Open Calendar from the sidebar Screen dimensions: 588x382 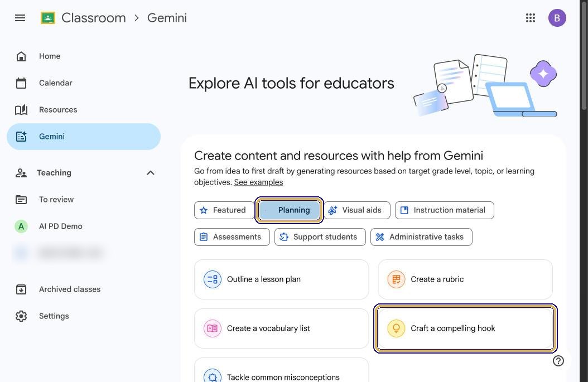[x=84, y=83]
